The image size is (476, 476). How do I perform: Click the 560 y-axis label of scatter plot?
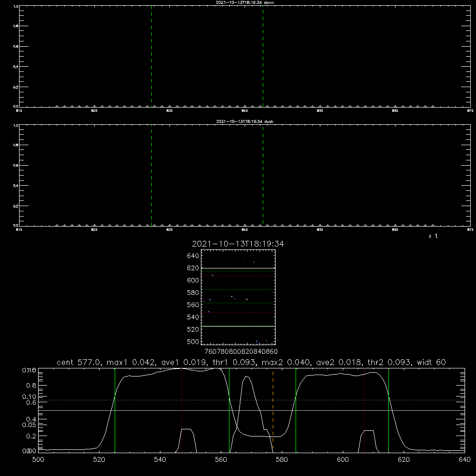[x=193, y=305]
